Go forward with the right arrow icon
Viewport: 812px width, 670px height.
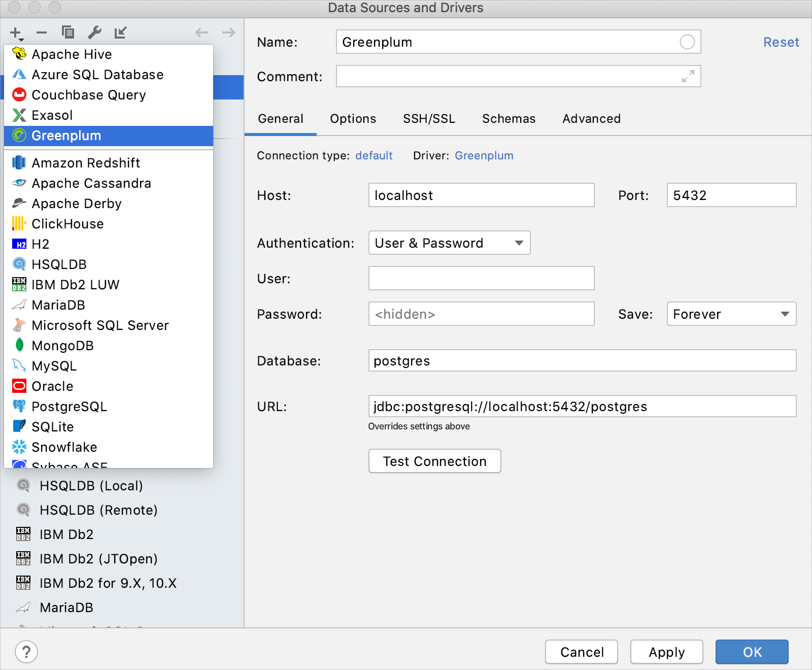click(x=229, y=32)
